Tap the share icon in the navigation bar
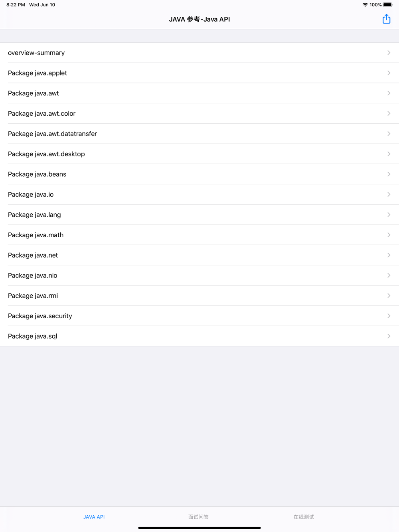 coord(386,19)
